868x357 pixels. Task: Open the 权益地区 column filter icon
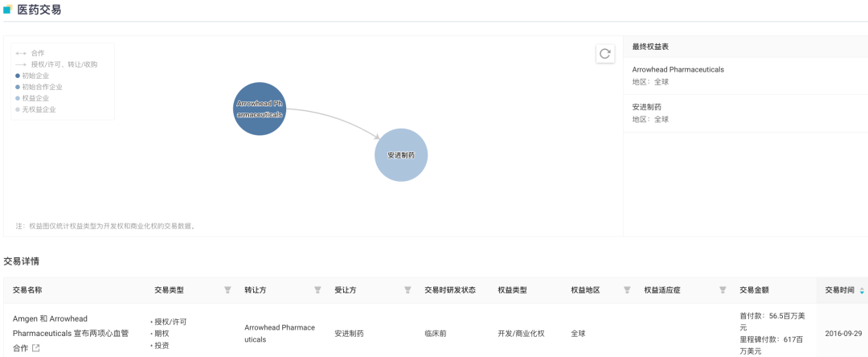627,290
